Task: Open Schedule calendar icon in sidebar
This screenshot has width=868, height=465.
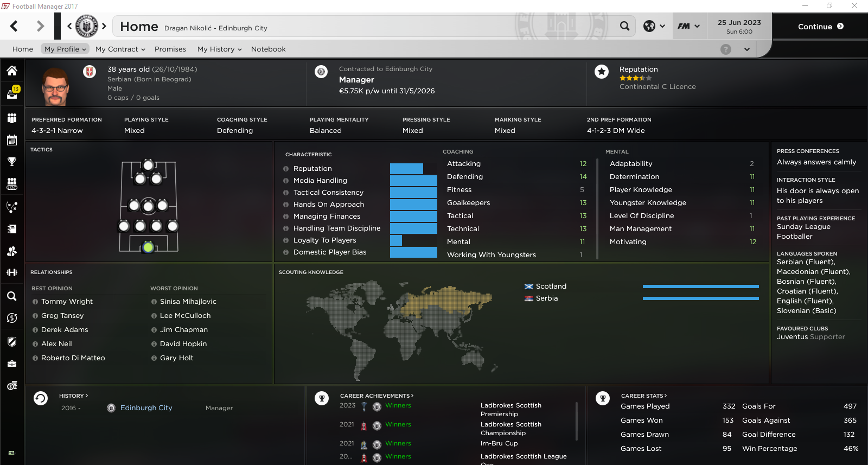Action: [12, 140]
